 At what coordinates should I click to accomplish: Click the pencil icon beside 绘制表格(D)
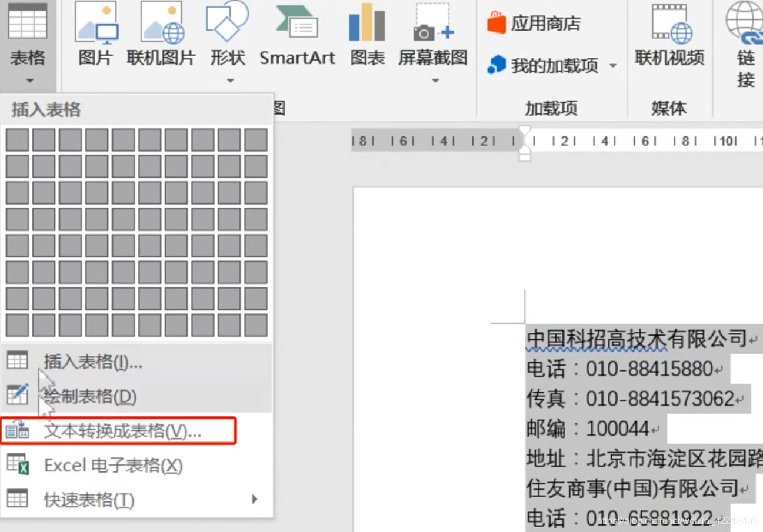(17, 394)
